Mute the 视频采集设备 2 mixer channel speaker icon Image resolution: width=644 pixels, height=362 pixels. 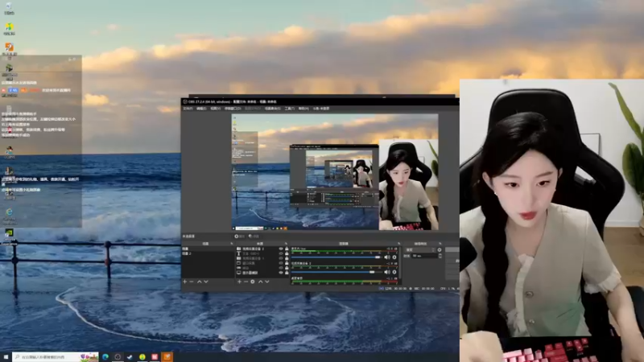pyautogui.click(x=387, y=272)
